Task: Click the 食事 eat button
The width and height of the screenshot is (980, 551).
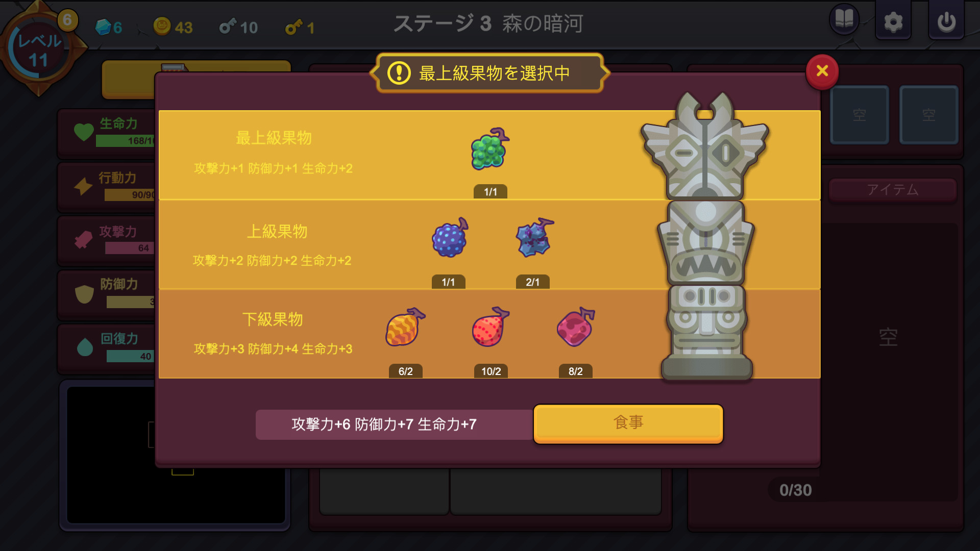Action: click(628, 423)
